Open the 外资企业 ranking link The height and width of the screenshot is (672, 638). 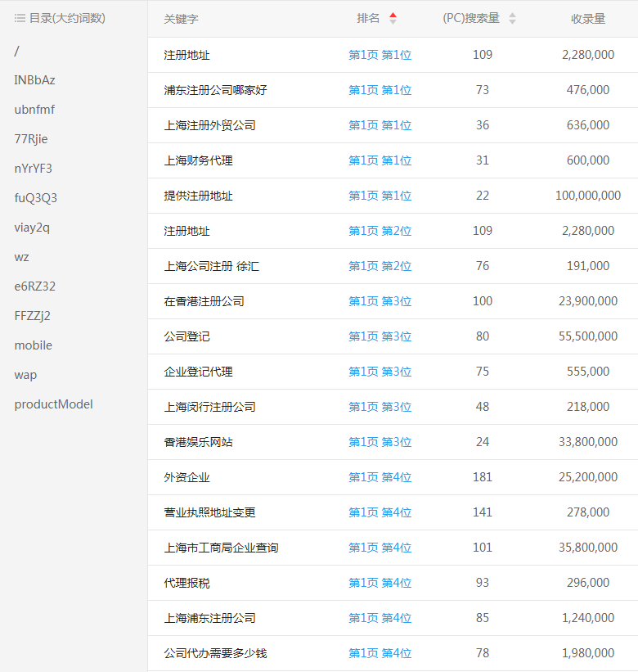(x=380, y=477)
